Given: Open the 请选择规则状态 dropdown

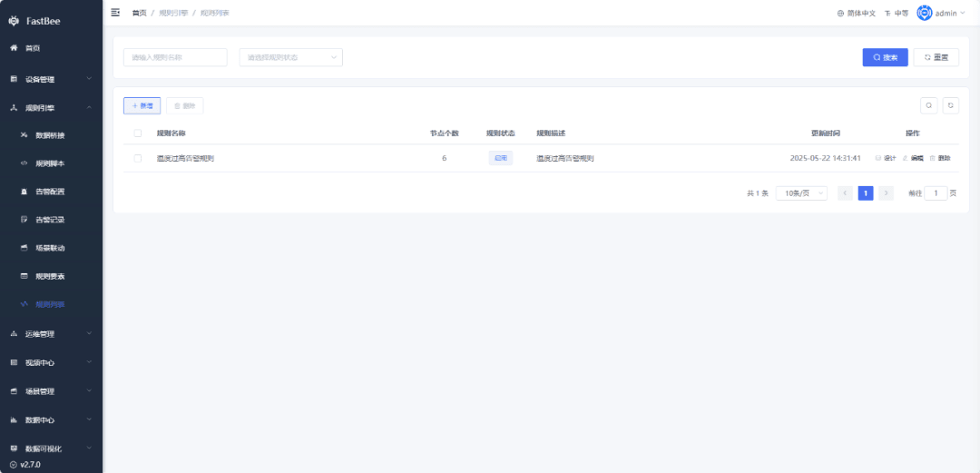Looking at the screenshot, I should point(290,57).
